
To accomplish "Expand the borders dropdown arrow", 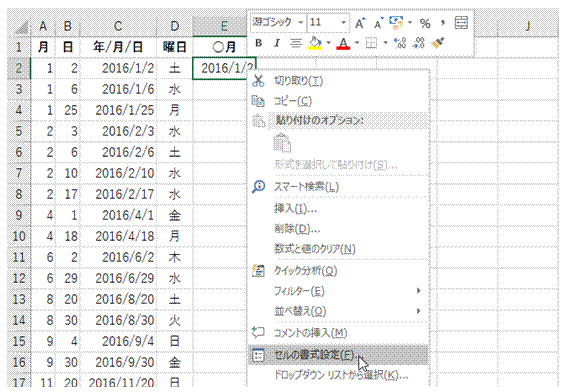I will pos(385,43).
